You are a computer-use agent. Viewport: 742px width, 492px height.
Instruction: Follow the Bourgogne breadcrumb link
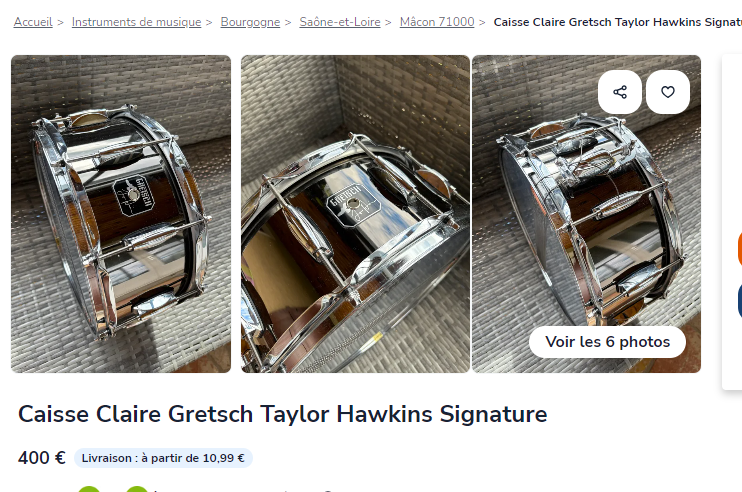point(250,22)
